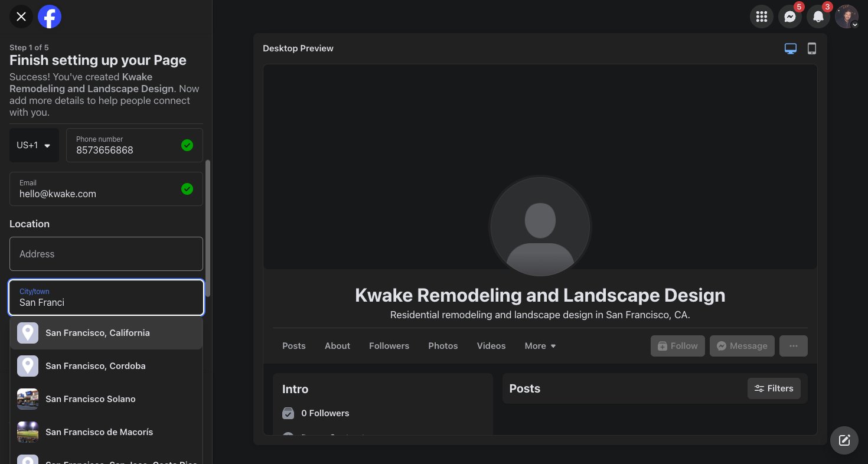Click the page profile picture placeholder
Image resolution: width=868 pixels, height=464 pixels.
540,226
